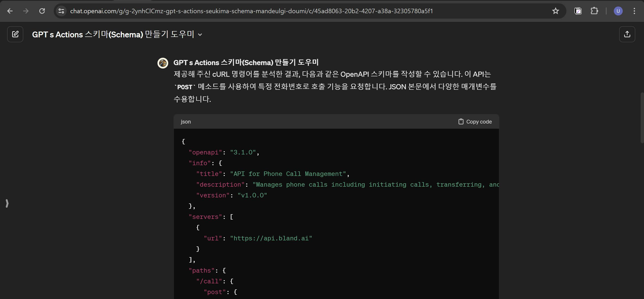Image resolution: width=644 pixels, height=299 pixels.
Task: Expand the collapsed sidebar handle
Action: click(x=7, y=203)
